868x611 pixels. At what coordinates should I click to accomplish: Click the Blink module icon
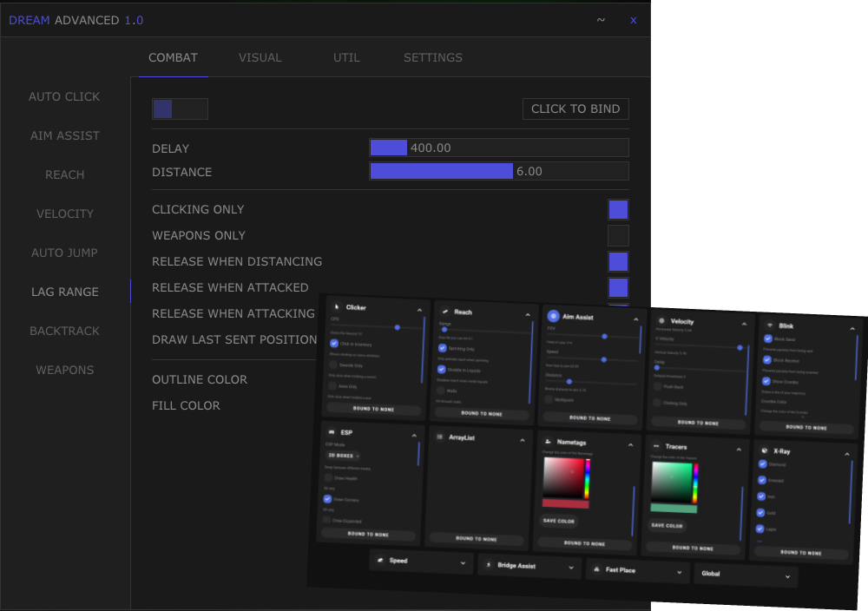click(x=769, y=325)
